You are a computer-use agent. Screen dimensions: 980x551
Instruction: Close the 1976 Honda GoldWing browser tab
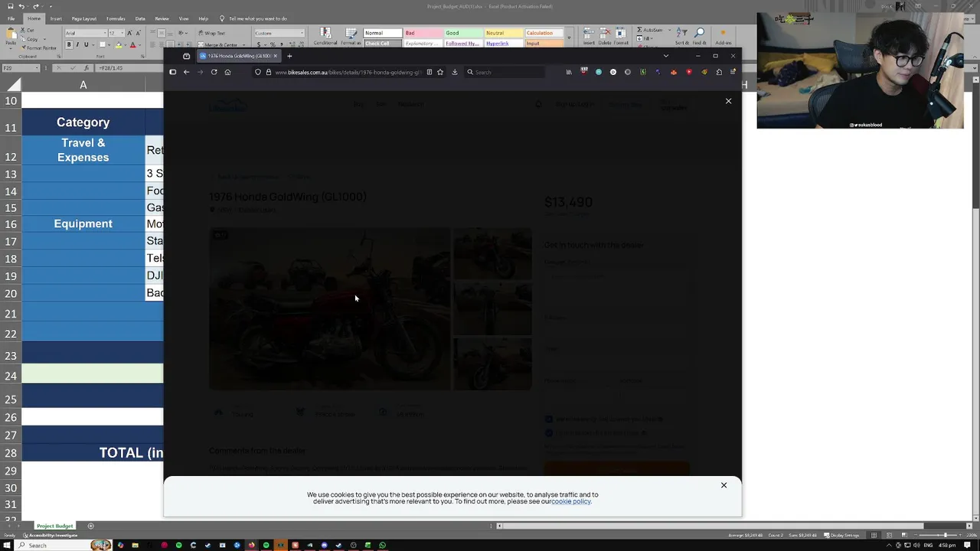(x=275, y=56)
